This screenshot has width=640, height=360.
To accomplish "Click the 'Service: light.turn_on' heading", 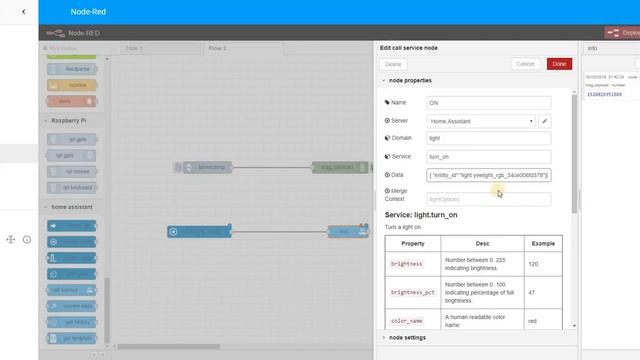I will 421,215.
